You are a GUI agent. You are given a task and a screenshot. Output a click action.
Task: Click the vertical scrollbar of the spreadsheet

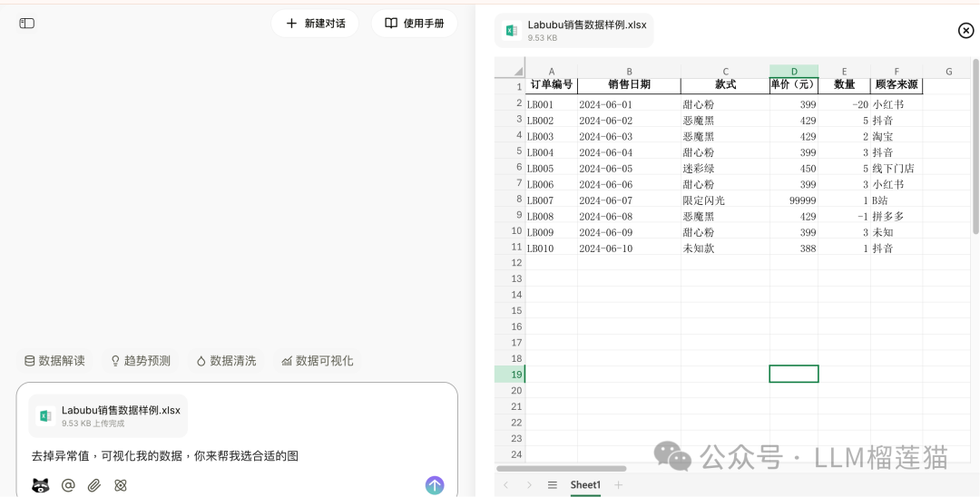click(975, 147)
